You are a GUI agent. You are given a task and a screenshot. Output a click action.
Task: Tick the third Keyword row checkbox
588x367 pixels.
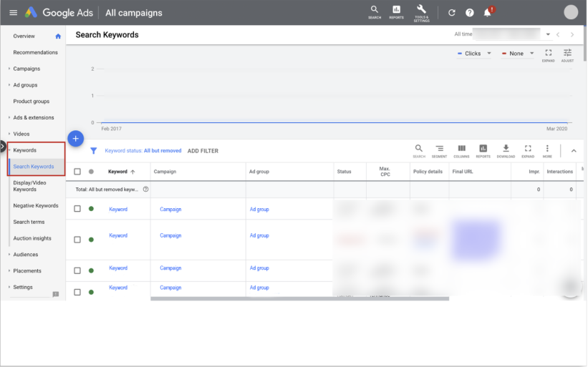(x=77, y=270)
